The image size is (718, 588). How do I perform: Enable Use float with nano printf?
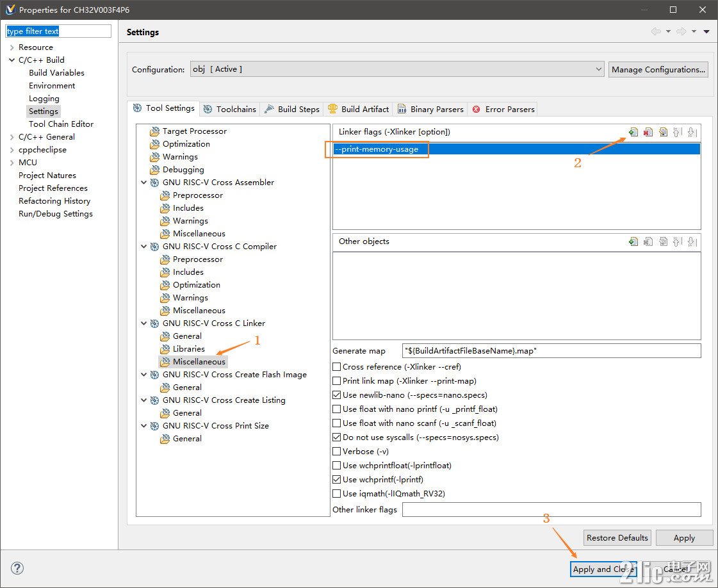pos(336,409)
